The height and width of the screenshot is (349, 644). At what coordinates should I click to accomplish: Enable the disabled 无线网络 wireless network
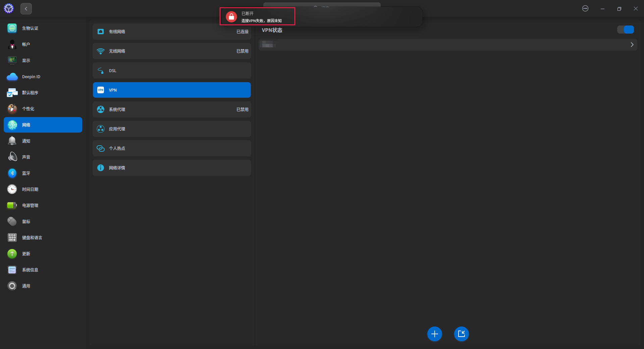pos(172,51)
